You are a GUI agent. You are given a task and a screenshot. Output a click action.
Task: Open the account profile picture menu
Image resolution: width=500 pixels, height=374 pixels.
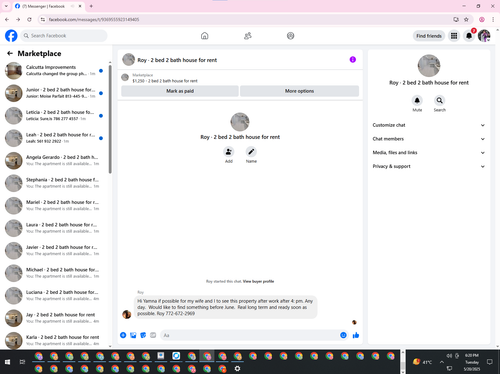pos(484,36)
